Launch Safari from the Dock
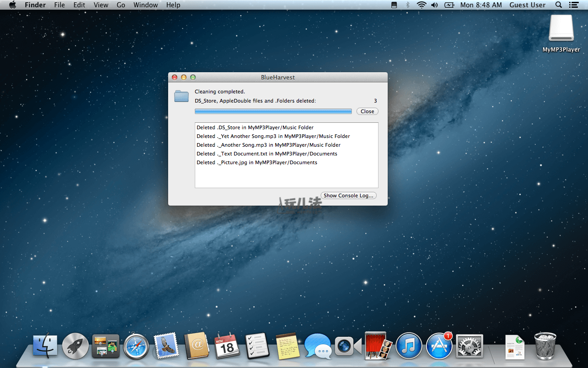Screen dimensions: 588x368 (x=136, y=346)
